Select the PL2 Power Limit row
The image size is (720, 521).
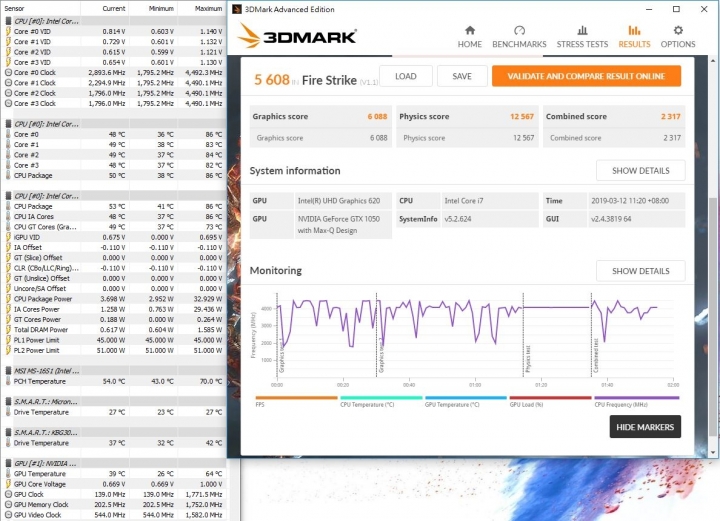point(113,350)
